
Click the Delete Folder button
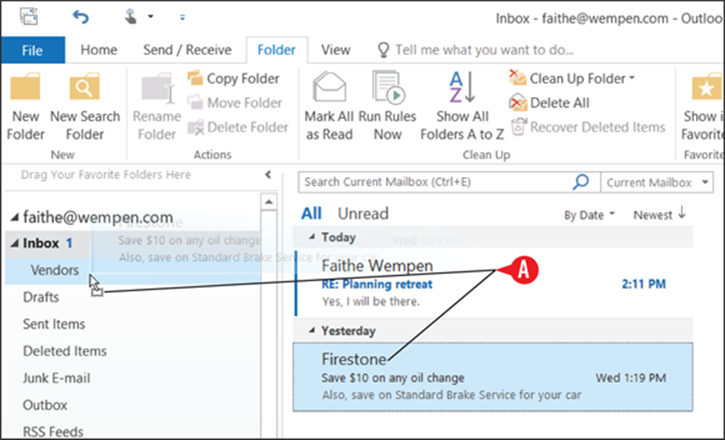(238, 127)
